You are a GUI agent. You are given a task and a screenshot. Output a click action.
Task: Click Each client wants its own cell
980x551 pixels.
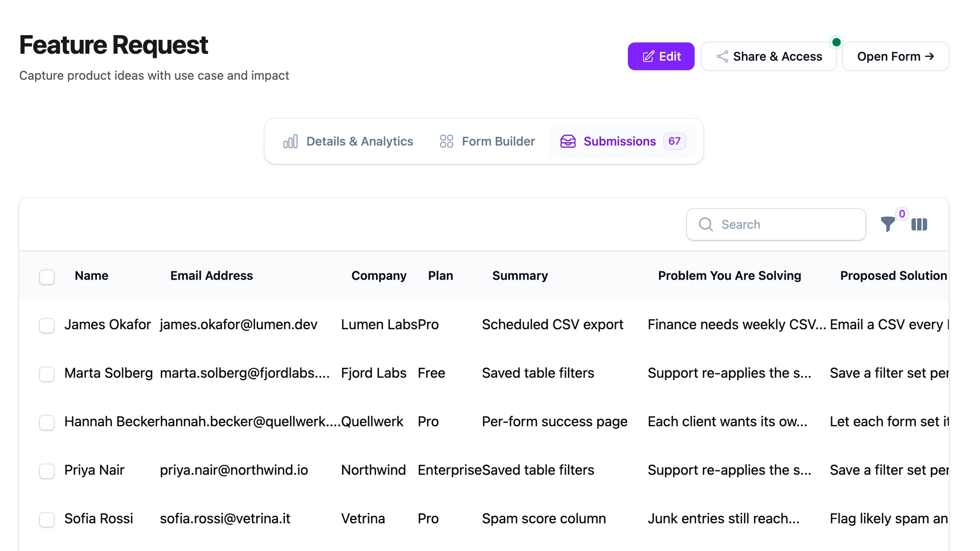727,421
